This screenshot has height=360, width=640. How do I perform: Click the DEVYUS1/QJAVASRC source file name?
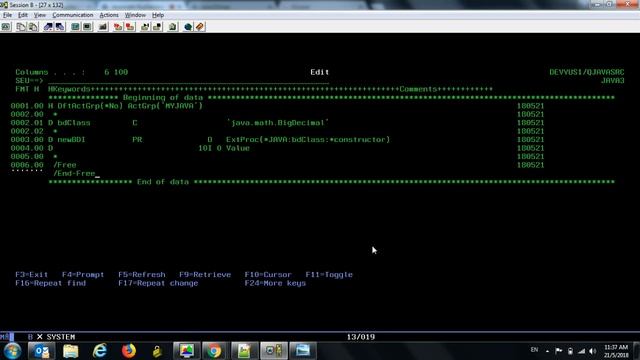[587, 72]
